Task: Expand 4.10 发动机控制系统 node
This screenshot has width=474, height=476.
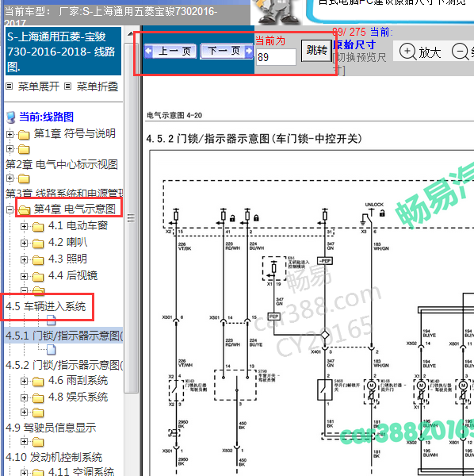Action: (x=24, y=441)
